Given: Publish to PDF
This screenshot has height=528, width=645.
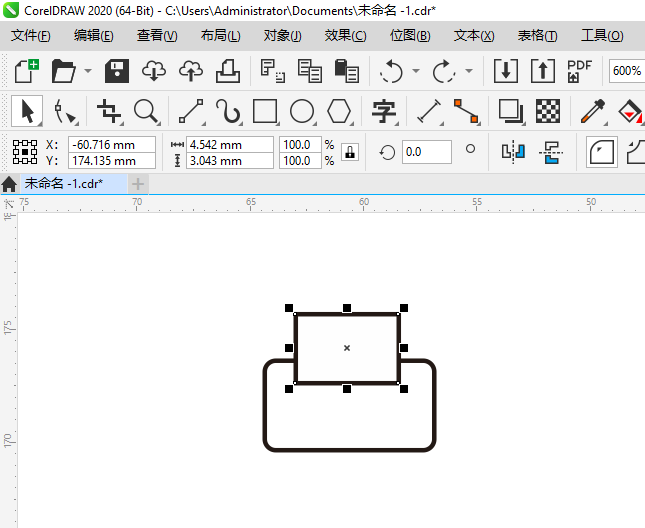Looking at the screenshot, I should click(579, 71).
